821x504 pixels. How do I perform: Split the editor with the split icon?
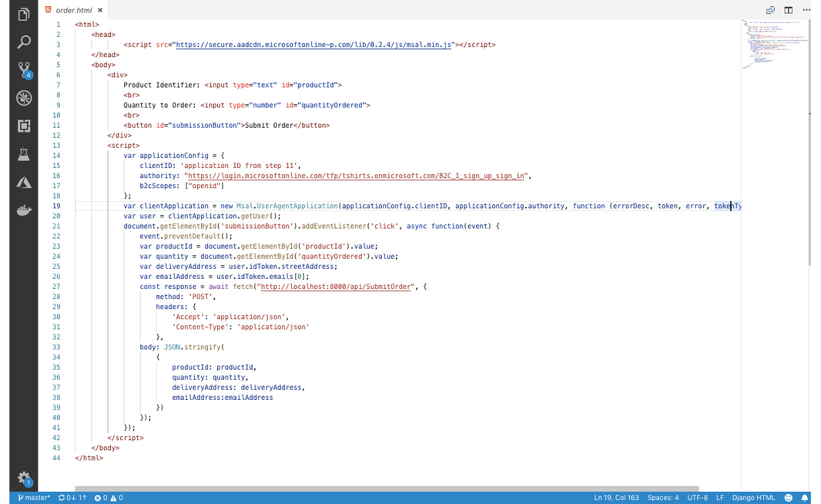788,10
